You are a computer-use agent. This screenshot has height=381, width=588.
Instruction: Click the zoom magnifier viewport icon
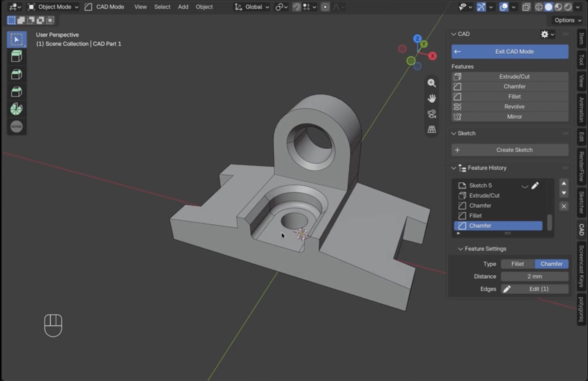[432, 83]
